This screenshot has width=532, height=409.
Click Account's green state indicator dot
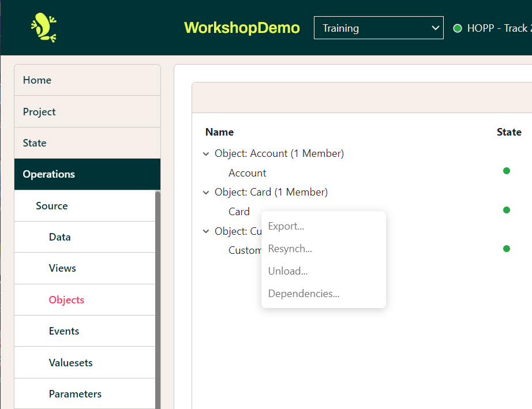click(506, 171)
